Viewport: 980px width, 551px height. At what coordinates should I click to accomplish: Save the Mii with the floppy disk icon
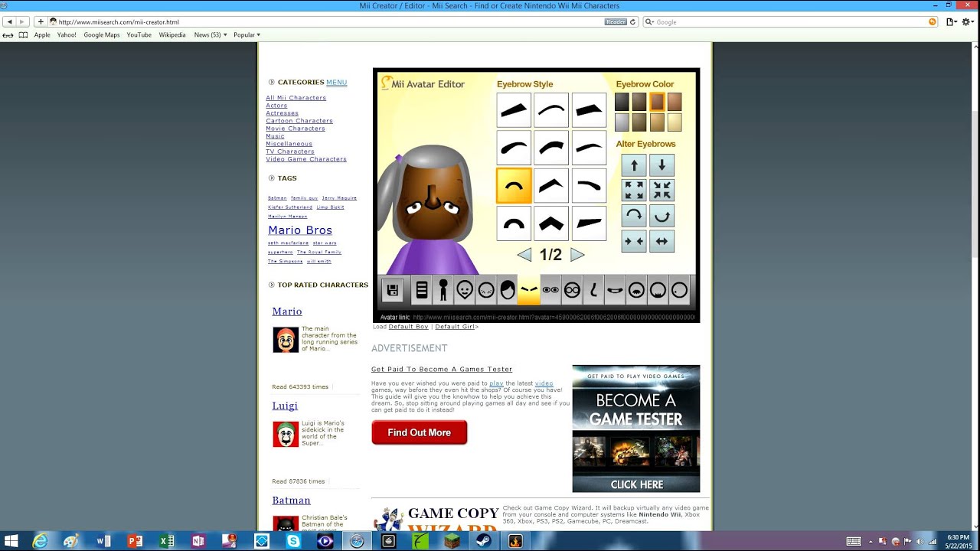393,290
